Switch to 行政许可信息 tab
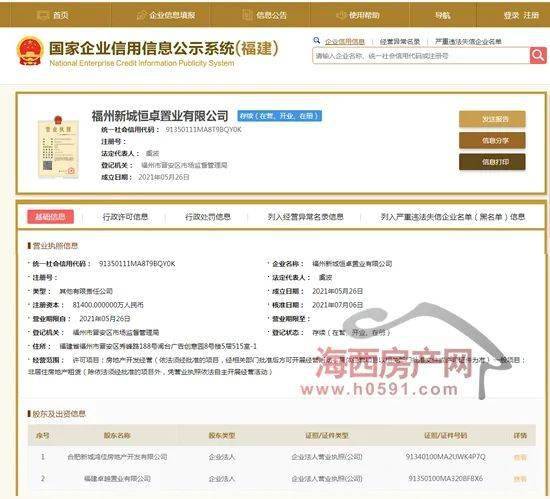Viewport: 550px width, 499px height. coord(125,217)
